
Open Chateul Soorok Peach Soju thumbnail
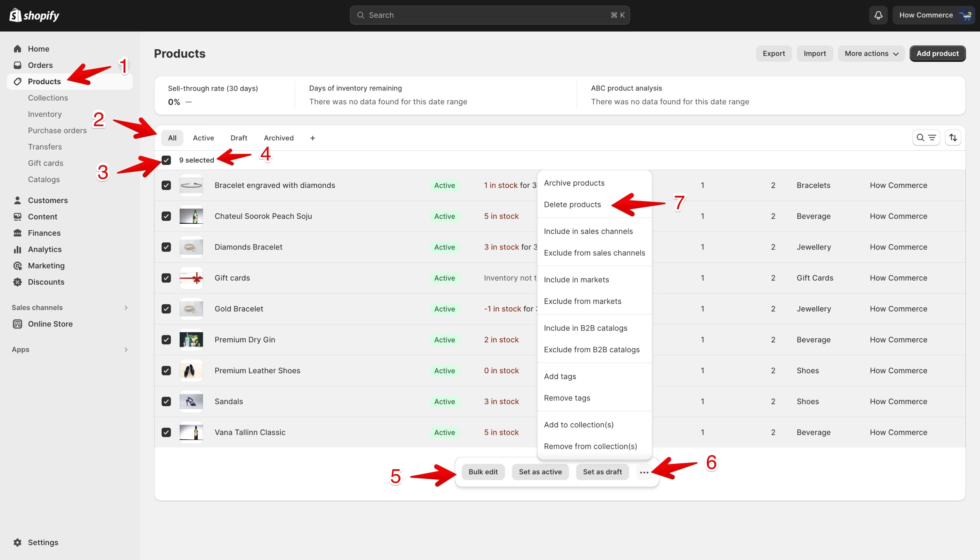click(x=191, y=216)
